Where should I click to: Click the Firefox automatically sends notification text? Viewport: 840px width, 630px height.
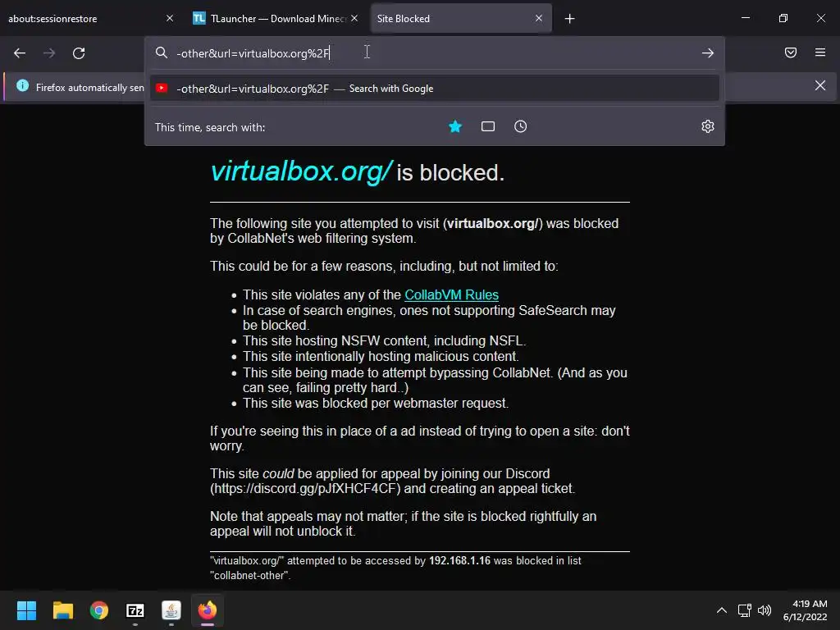point(90,87)
